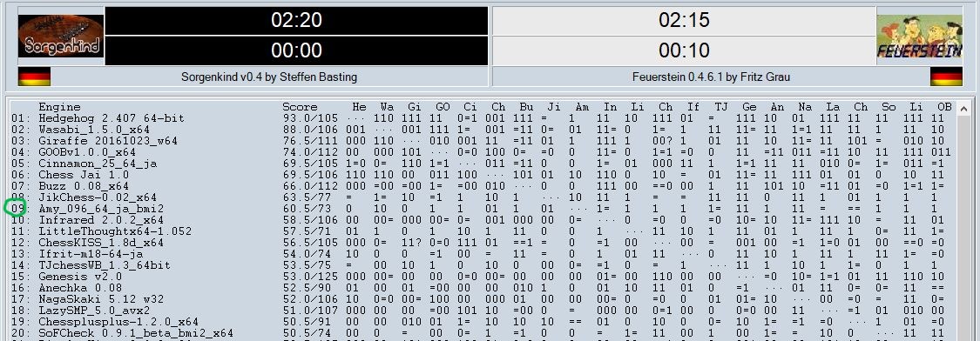Image resolution: width=980 pixels, height=341 pixels.
Task: Select row 'Chessplusplus-1.2.0_x64'
Action: click(481, 322)
